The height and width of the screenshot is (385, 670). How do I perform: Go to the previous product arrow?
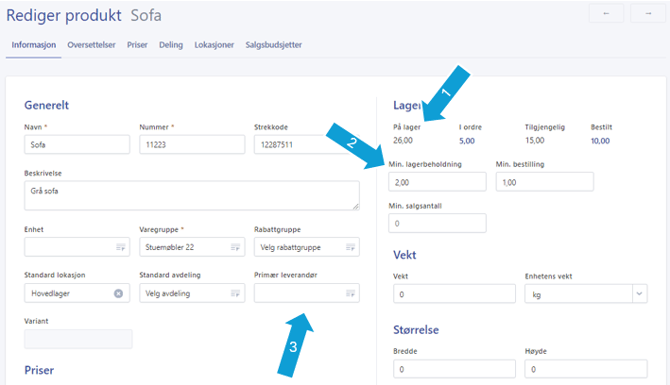(606, 13)
